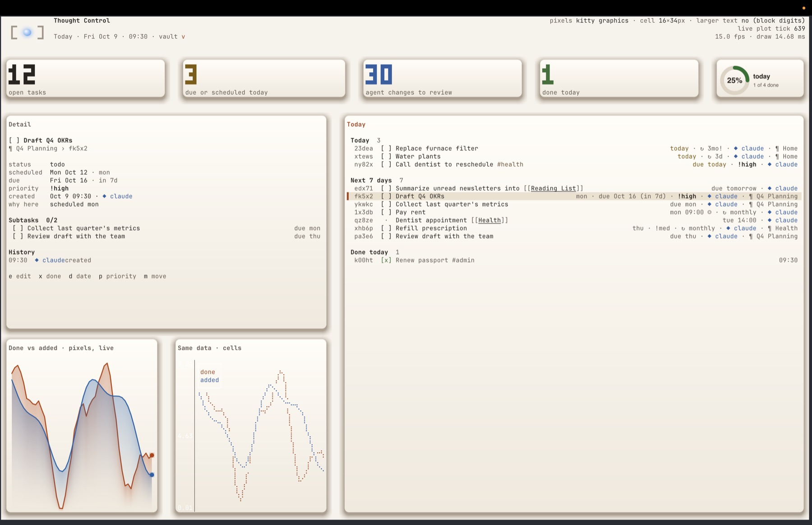
Task: Click the diamond icon beside Detail created date
Action: [104, 196]
